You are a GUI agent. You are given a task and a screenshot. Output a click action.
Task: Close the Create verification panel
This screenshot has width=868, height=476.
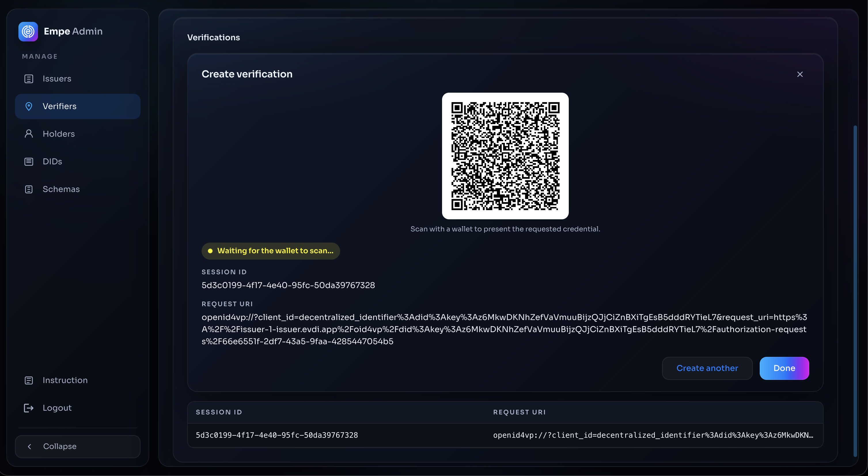coord(799,74)
